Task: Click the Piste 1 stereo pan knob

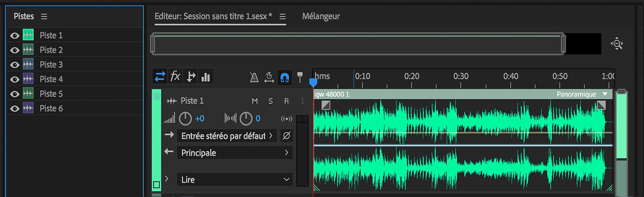Action: (246, 119)
